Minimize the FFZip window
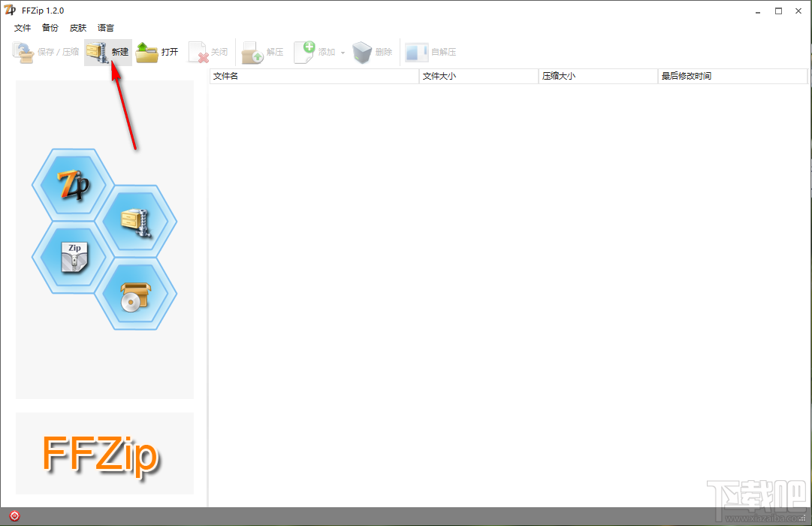Image resolution: width=812 pixels, height=526 pixels. click(x=758, y=11)
